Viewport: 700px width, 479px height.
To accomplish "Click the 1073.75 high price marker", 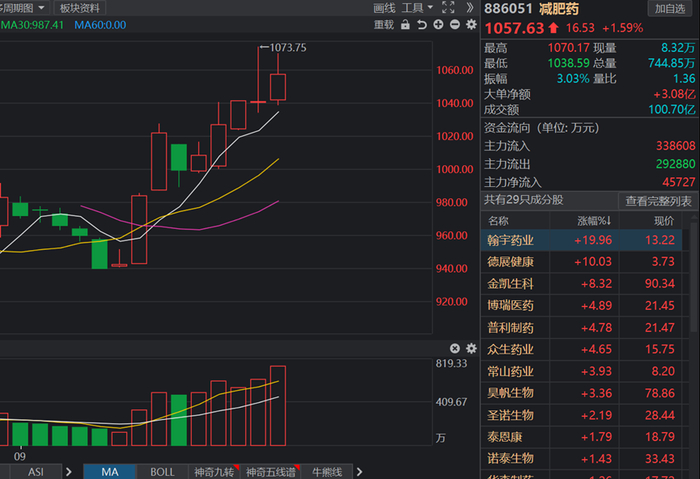I will (288, 48).
